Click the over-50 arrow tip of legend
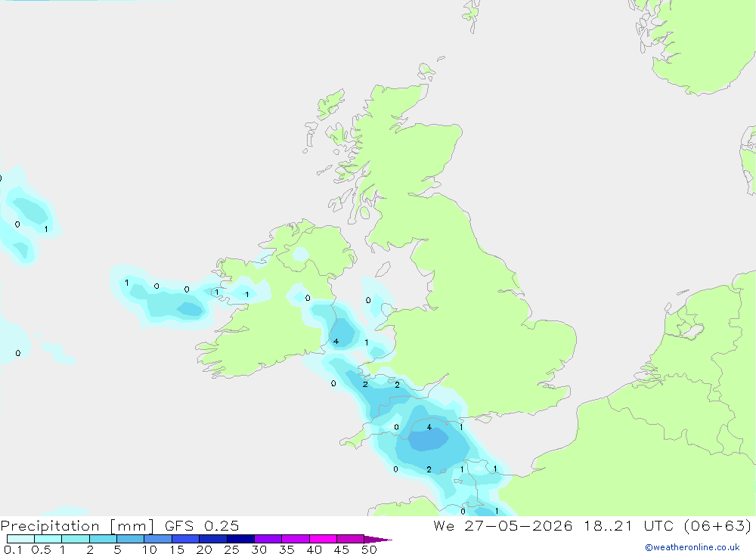Viewport: 756px width, 554px height. [x=378, y=539]
